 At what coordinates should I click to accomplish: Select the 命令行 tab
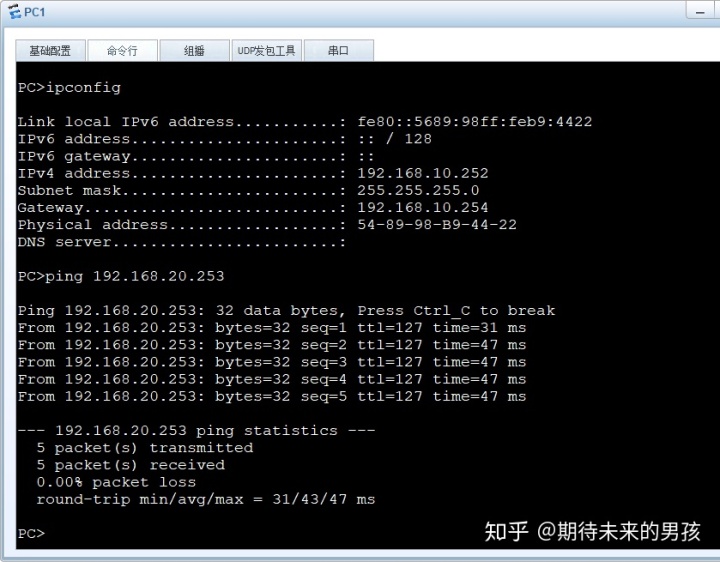point(123,51)
